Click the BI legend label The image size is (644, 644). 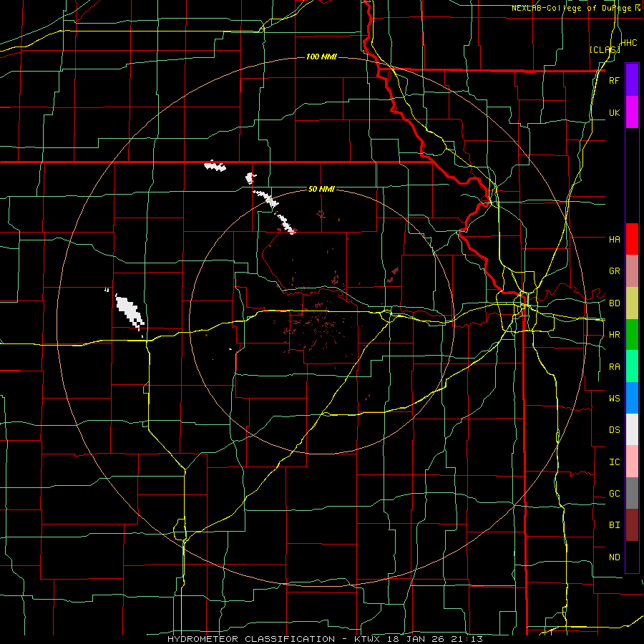(614, 525)
